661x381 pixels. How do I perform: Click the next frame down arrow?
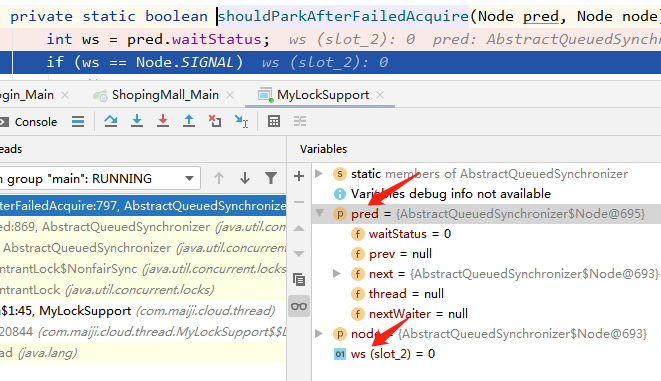click(x=245, y=178)
